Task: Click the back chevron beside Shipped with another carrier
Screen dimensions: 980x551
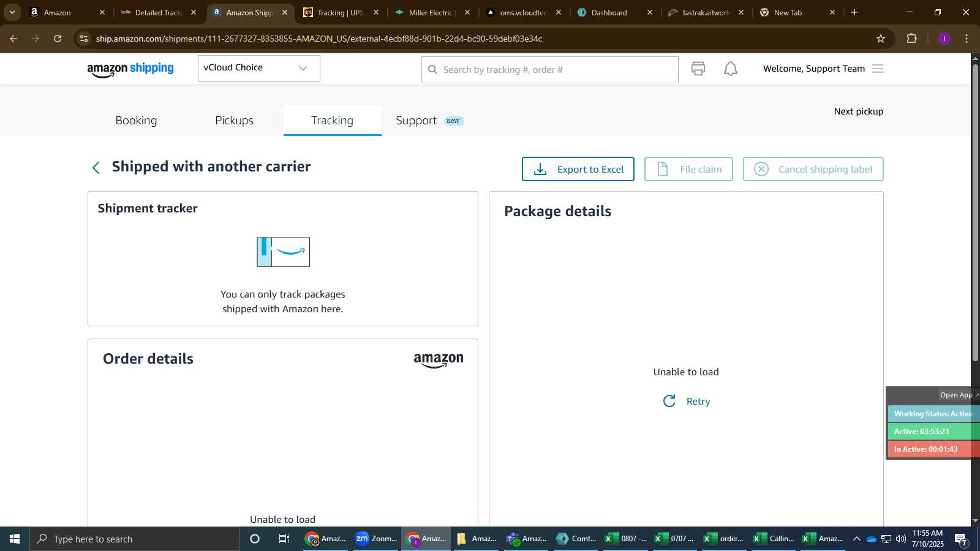Action: [96, 168]
